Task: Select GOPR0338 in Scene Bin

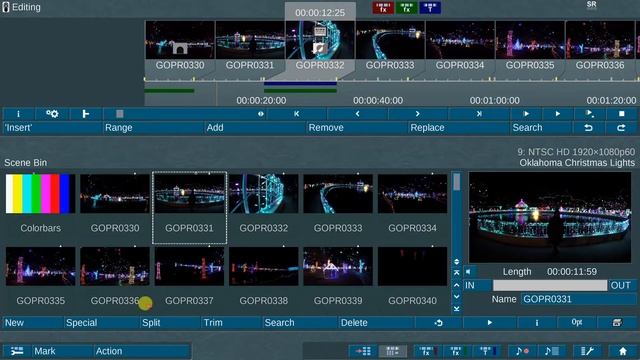Action: click(x=264, y=276)
